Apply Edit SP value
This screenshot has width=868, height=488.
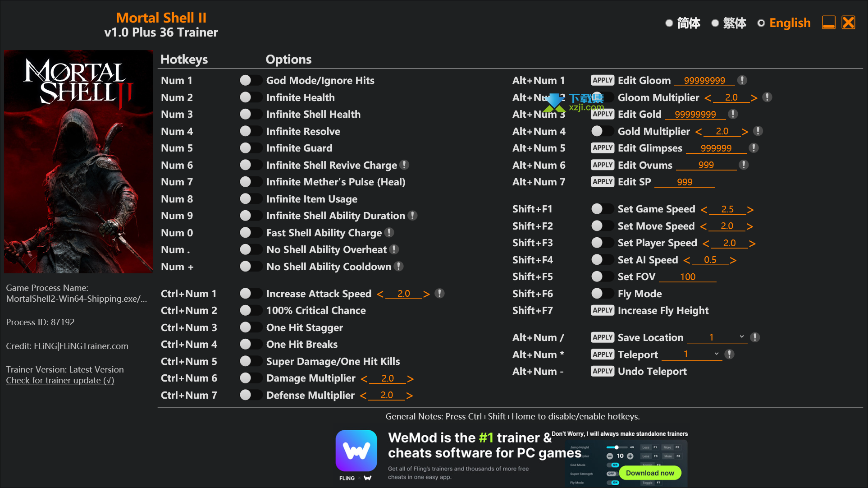[603, 182]
